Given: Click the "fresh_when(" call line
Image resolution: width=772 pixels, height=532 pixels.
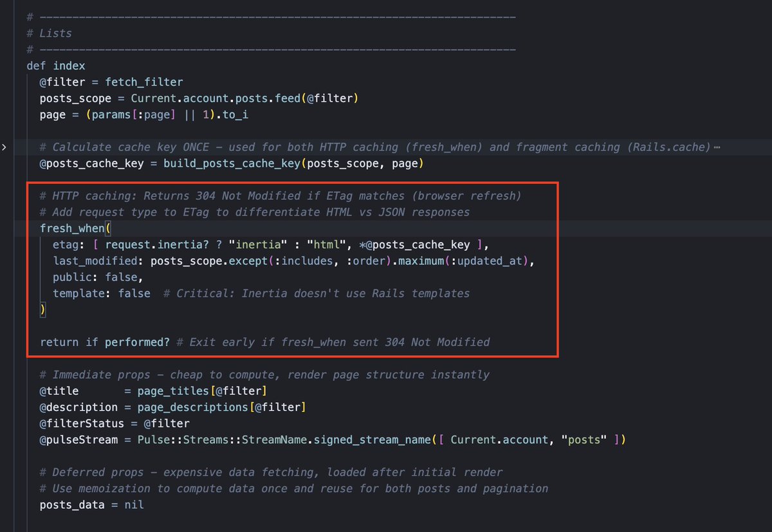Looking at the screenshot, I should 76,228.
